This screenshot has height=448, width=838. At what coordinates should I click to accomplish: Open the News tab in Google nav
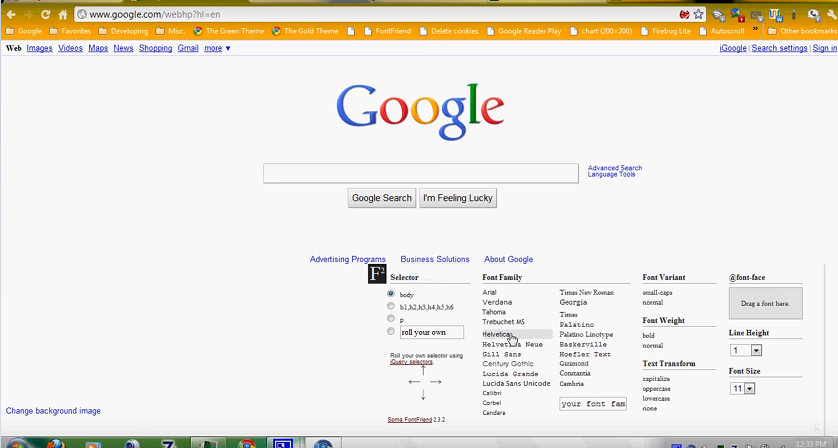(123, 48)
